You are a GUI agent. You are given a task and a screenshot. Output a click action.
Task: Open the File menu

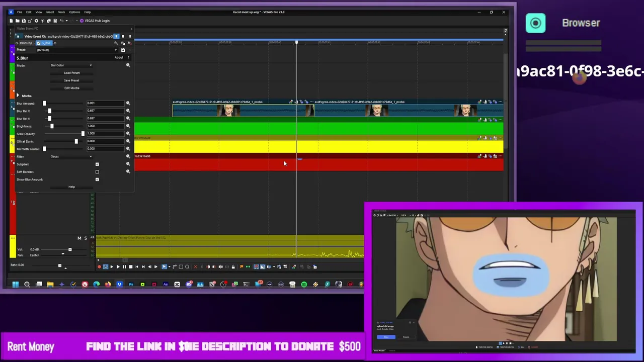(x=20, y=12)
